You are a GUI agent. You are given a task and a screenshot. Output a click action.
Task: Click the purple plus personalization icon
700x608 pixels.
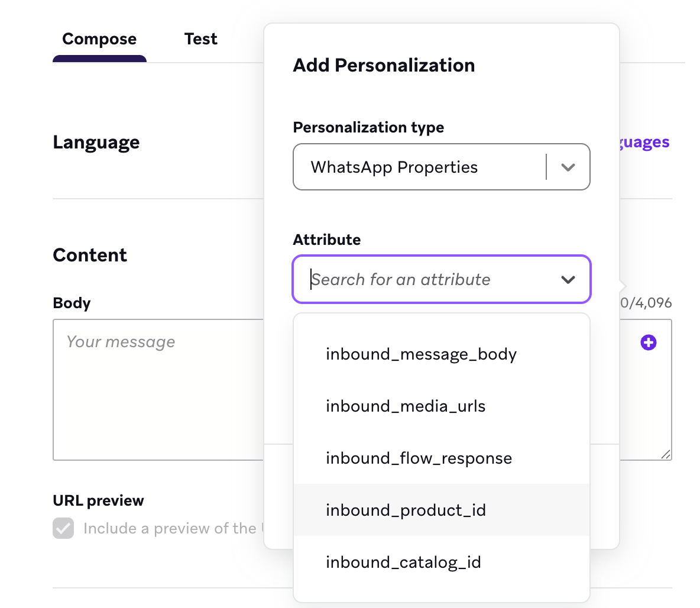(x=649, y=342)
